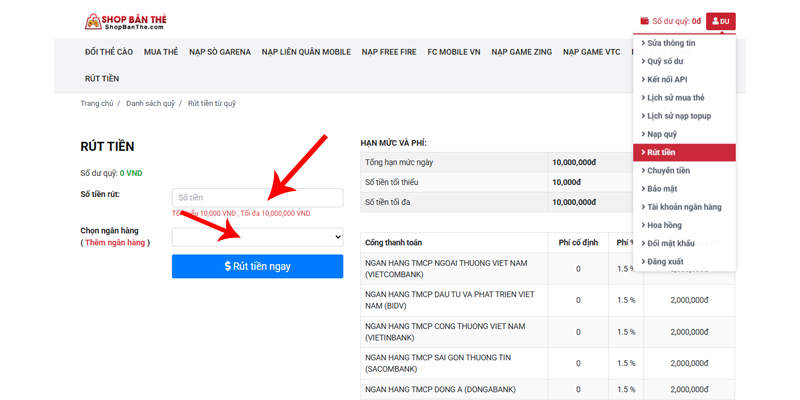This screenshot has width=800, height=400.
Task: Open the ĐỔI THẺ CÀO navigation tab
Action: (x=109, y=52)
